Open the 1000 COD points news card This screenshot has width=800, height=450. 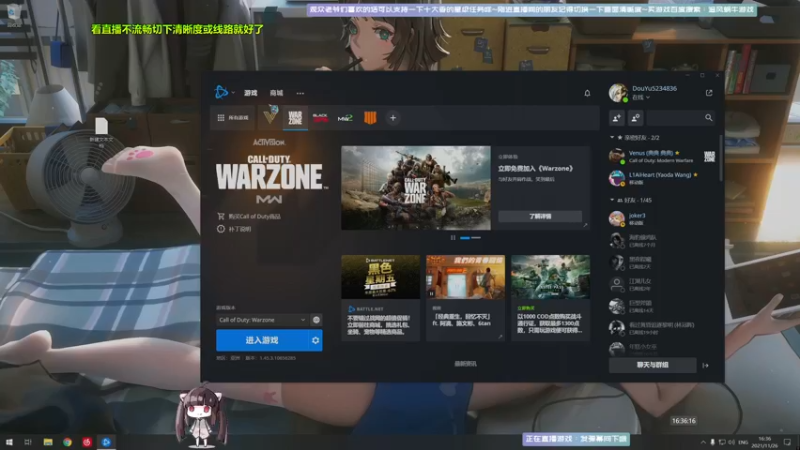[551, 297]
